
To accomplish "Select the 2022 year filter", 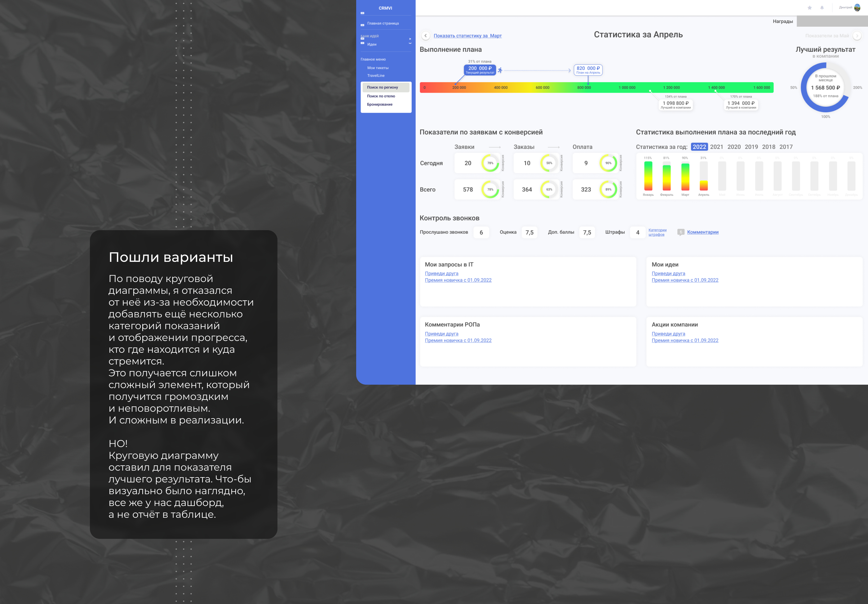I will [x=699, y=147].
